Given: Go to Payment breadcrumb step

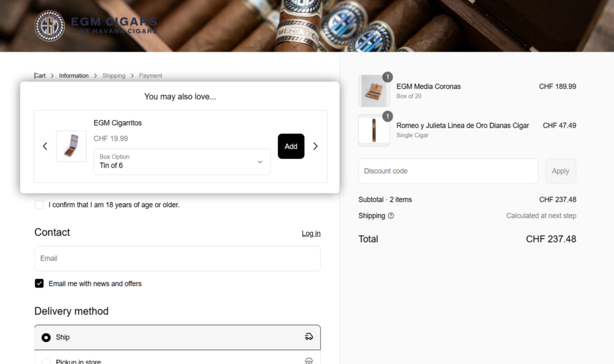Looking at the screenshot, I should 151,76.
